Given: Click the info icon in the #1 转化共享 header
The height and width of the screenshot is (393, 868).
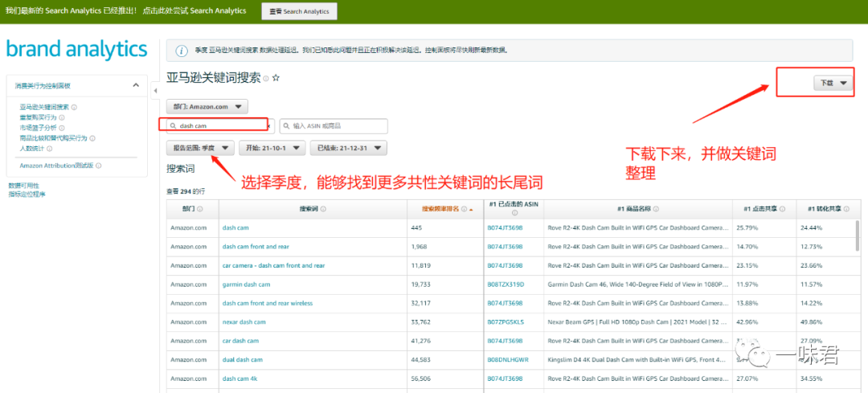Looking at the screenshot, I should (x=845, y=209).
